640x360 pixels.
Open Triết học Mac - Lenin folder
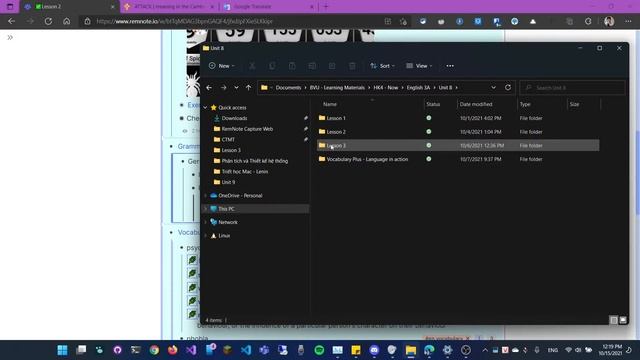(x=244, y=171)
